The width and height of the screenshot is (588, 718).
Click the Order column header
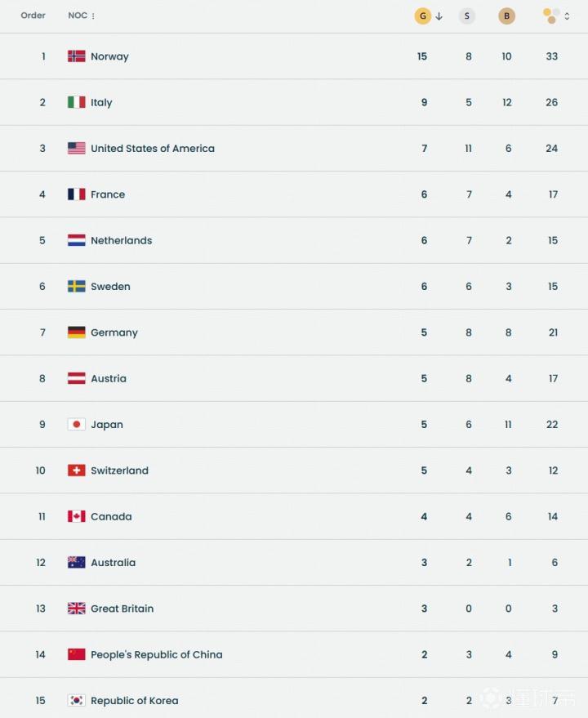click(x=33, y=16)
